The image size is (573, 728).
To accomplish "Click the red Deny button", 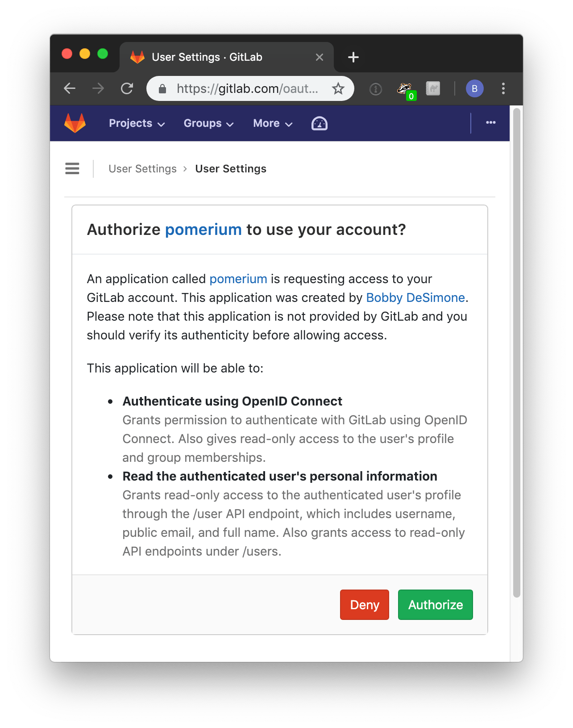I will [x=365, y=605].
